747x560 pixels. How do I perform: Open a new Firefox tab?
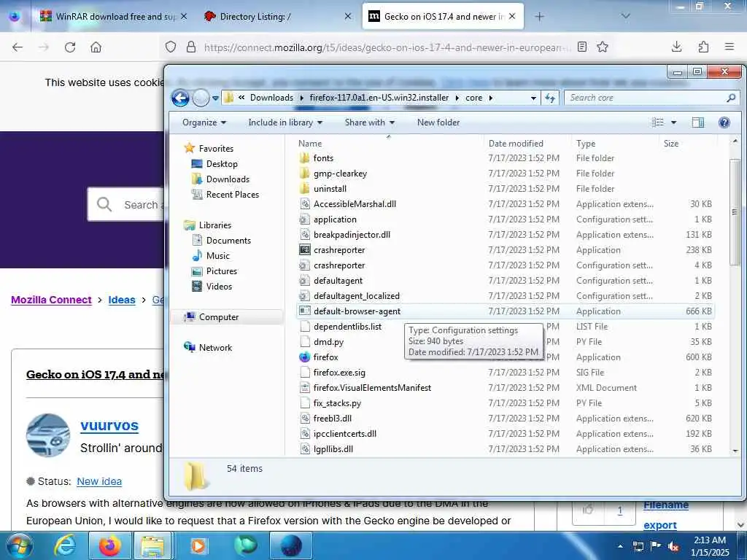click(539, 17)
